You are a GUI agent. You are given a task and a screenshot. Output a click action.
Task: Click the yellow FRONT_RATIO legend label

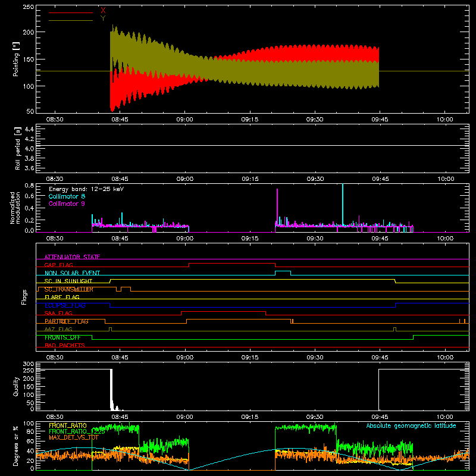pos(68,425)
